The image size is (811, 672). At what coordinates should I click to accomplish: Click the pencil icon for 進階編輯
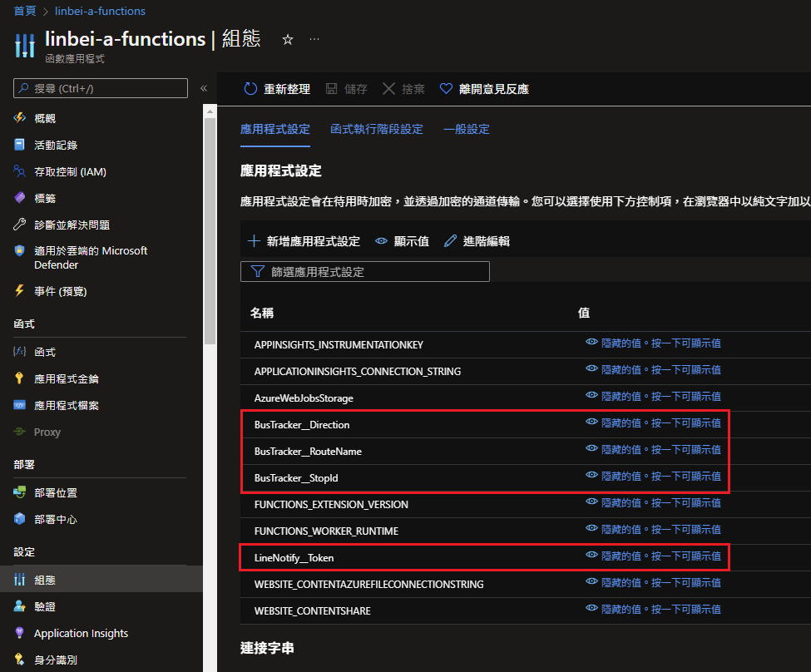click(451, 241)
